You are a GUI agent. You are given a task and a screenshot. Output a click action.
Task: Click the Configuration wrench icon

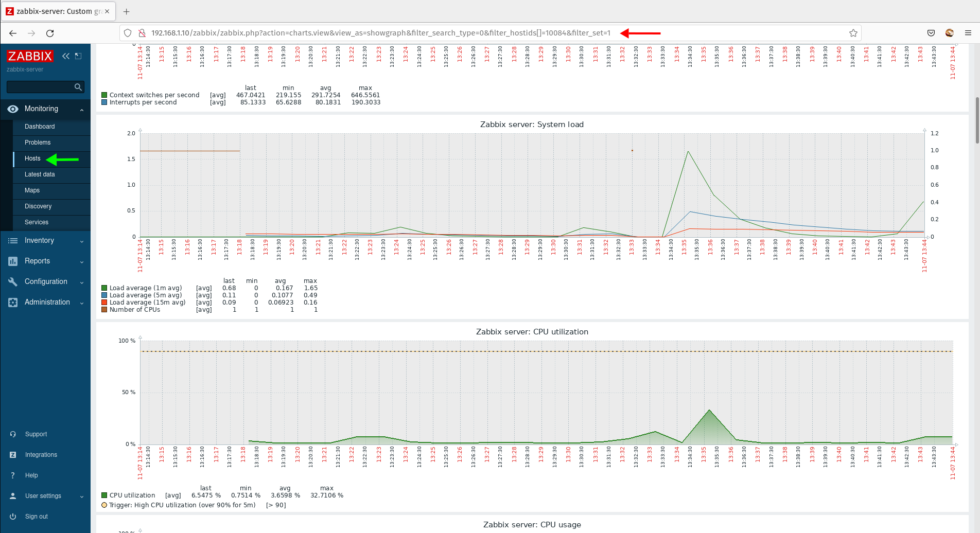tap(13, 282)
